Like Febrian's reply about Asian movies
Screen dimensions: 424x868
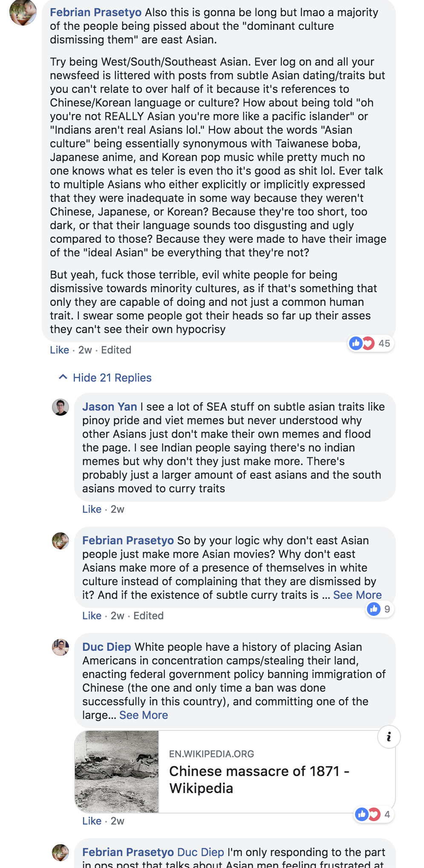tap(92, 616)
